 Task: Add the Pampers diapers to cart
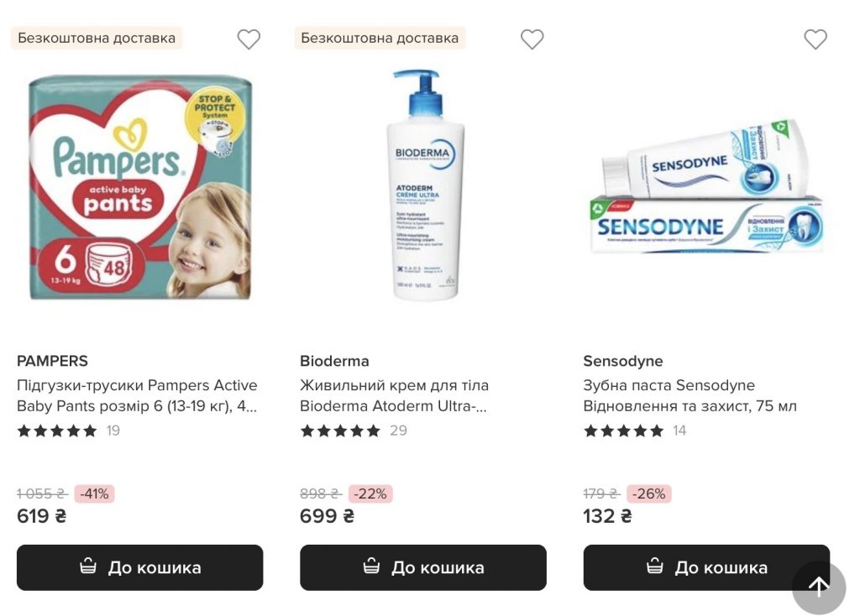point(139,567)
